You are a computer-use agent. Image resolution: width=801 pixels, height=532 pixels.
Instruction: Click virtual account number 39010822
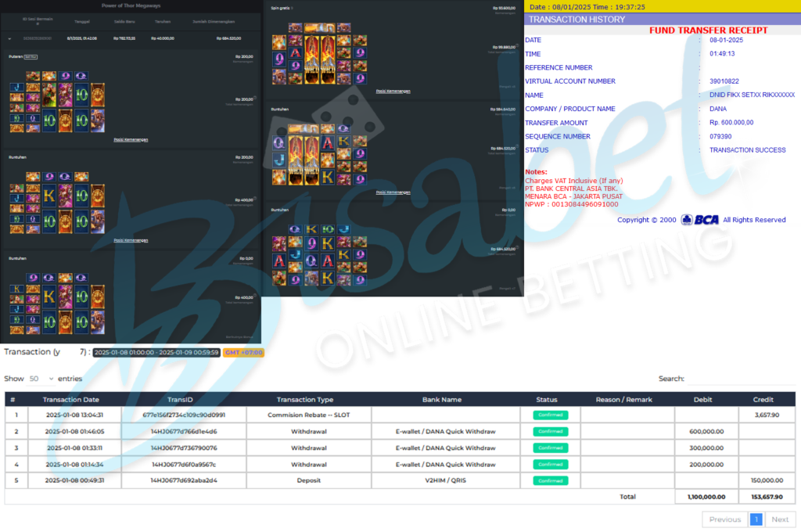pos(724,81)
